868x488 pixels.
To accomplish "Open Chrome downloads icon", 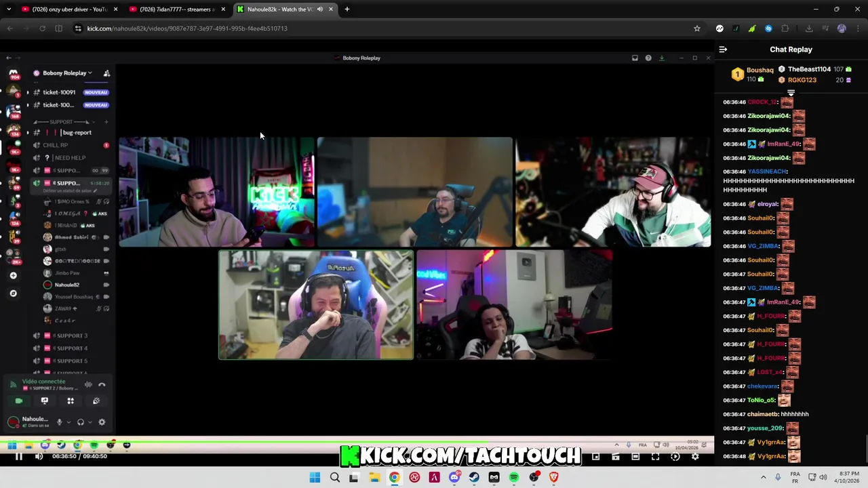I will pos(809,28).
